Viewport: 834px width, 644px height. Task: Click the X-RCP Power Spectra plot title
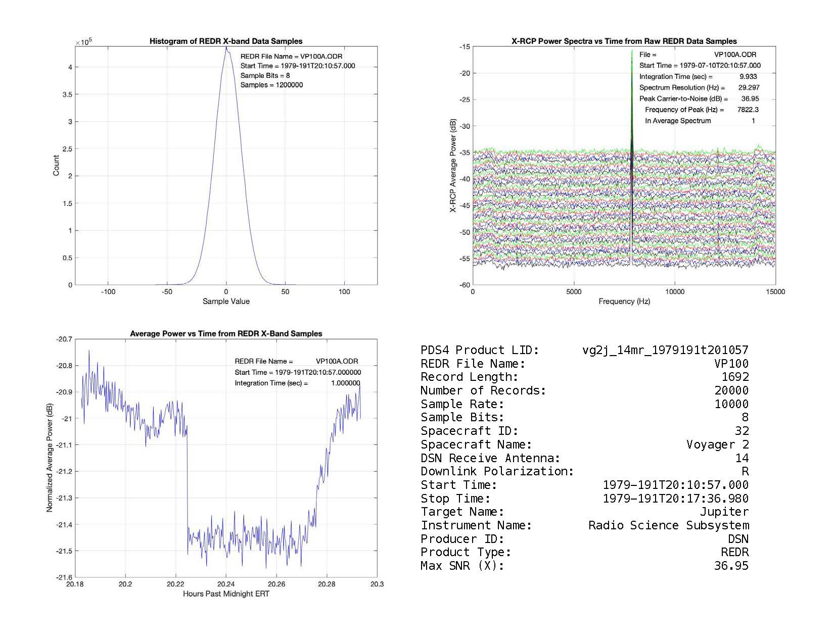click(624, 41)
